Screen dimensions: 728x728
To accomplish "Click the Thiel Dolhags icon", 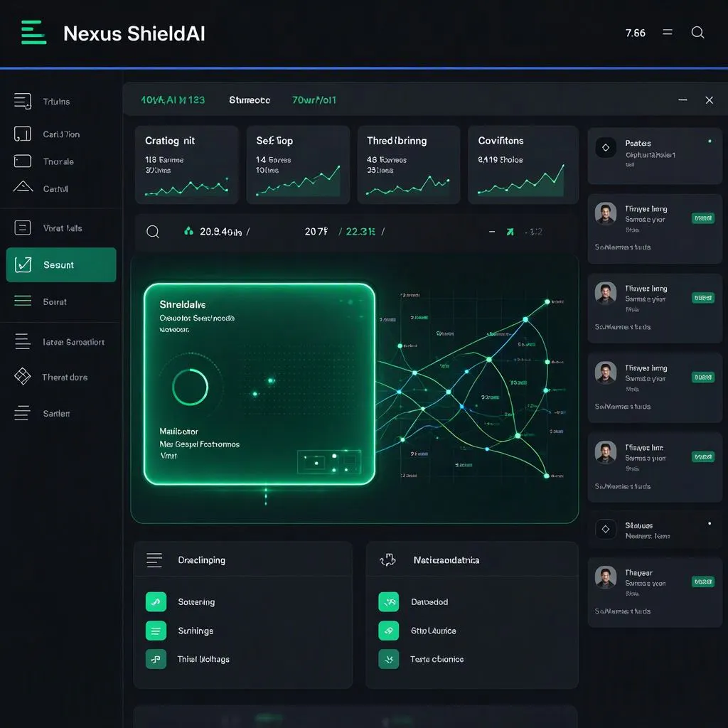I will pos(156,659).
